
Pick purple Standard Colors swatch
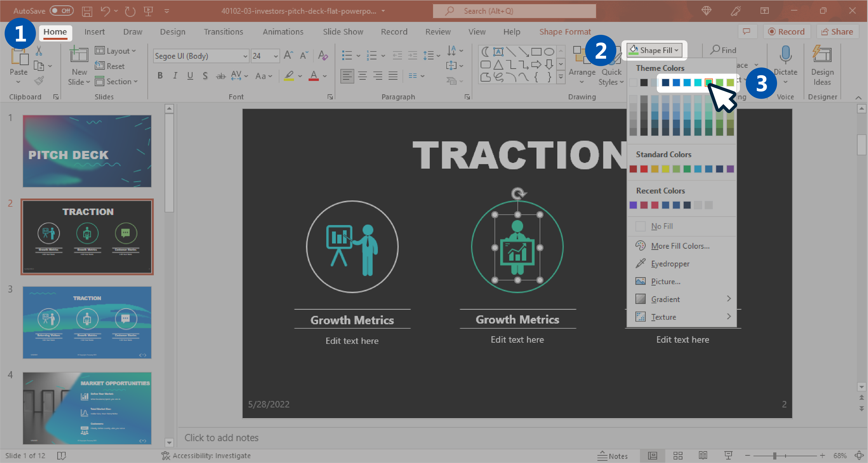730,169
